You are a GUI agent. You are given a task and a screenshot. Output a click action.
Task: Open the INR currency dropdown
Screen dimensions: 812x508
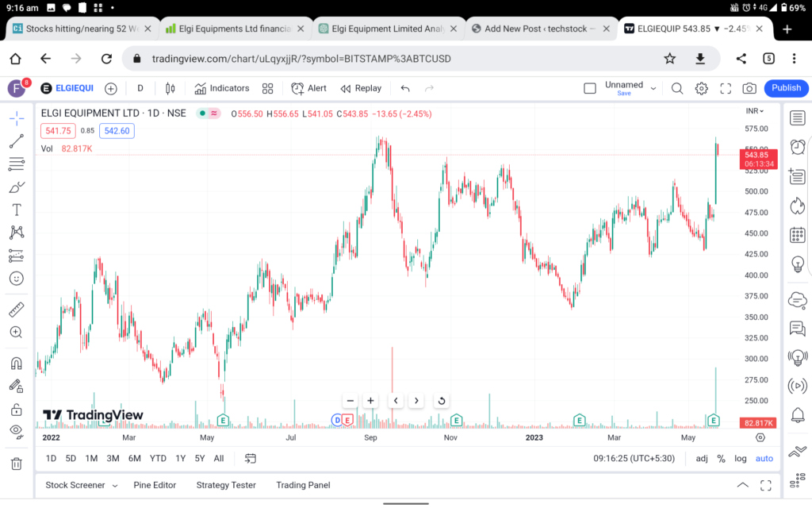[756, 111]
